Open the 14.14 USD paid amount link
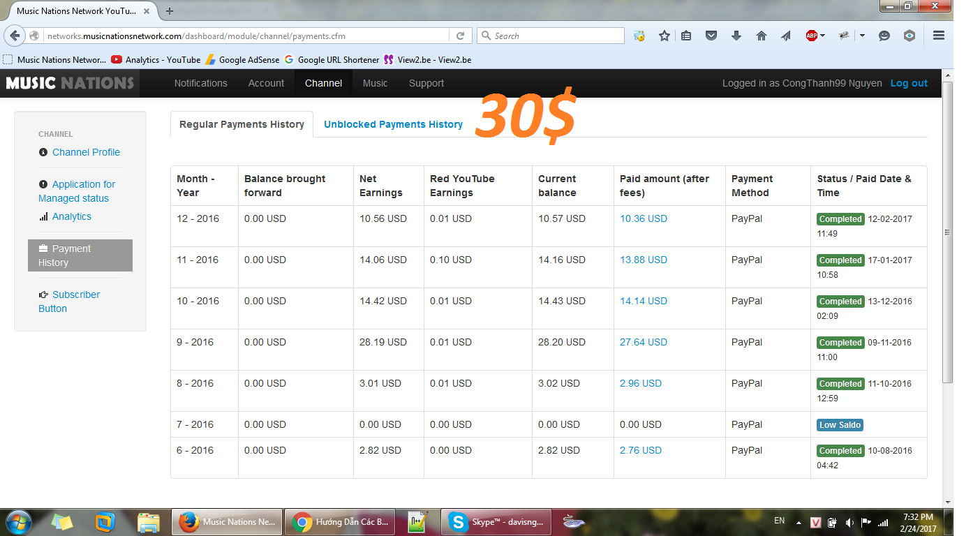Image resolution: width=980 pixels, height=536 pixels. click(x=644, y=301)
